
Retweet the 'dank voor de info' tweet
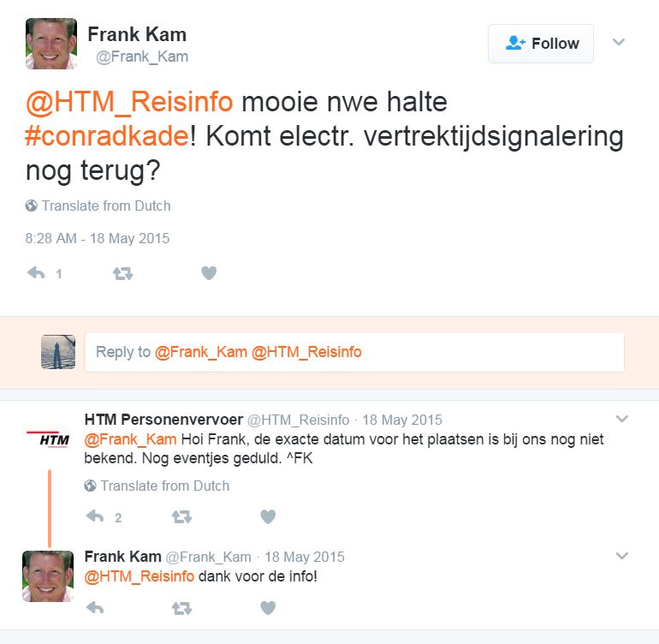181,607
